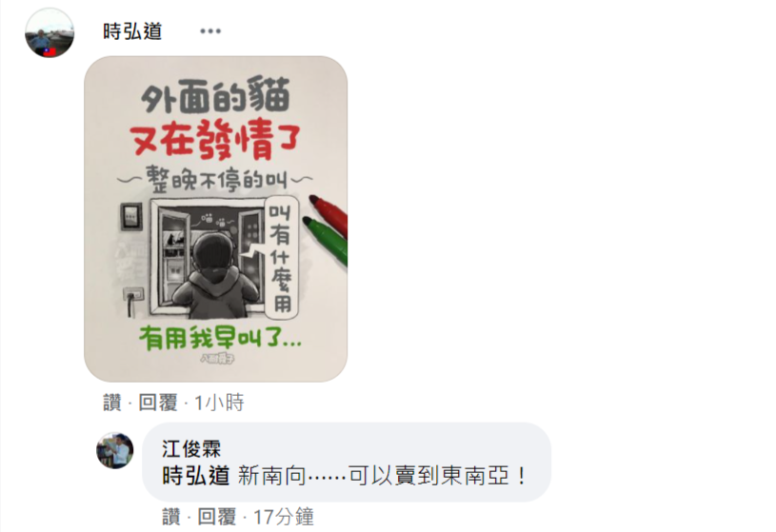Open the cat meme image attachment
Image resolution: width=776 pixels, height=532 pixels.
click(x=216, y=219)
